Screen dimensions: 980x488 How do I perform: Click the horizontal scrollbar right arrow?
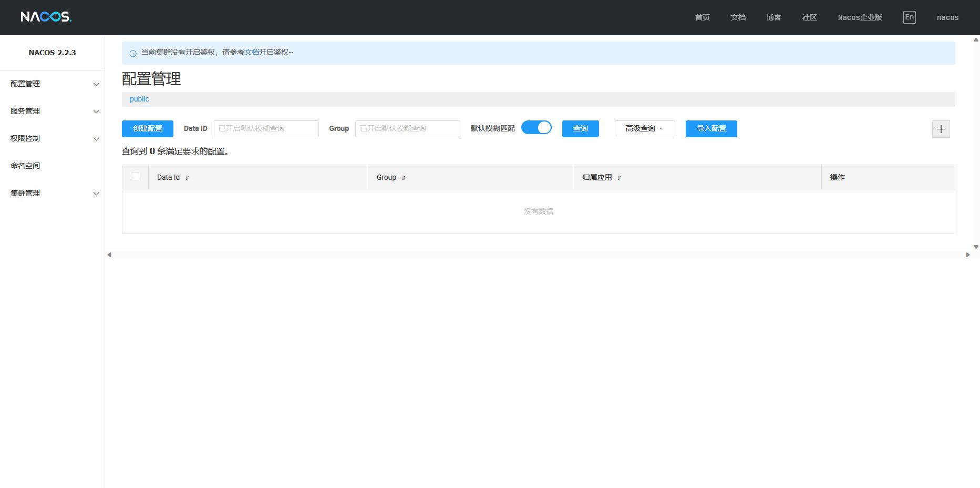click(967, 255)
